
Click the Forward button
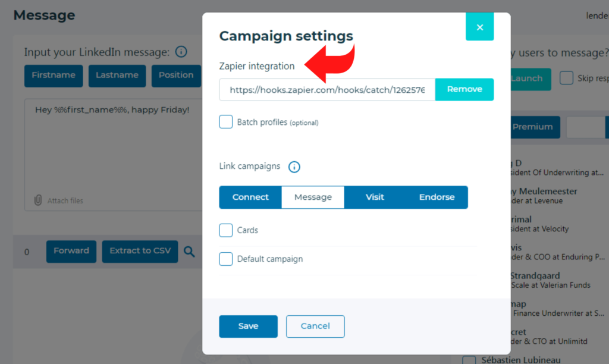(x=71, y=252)
